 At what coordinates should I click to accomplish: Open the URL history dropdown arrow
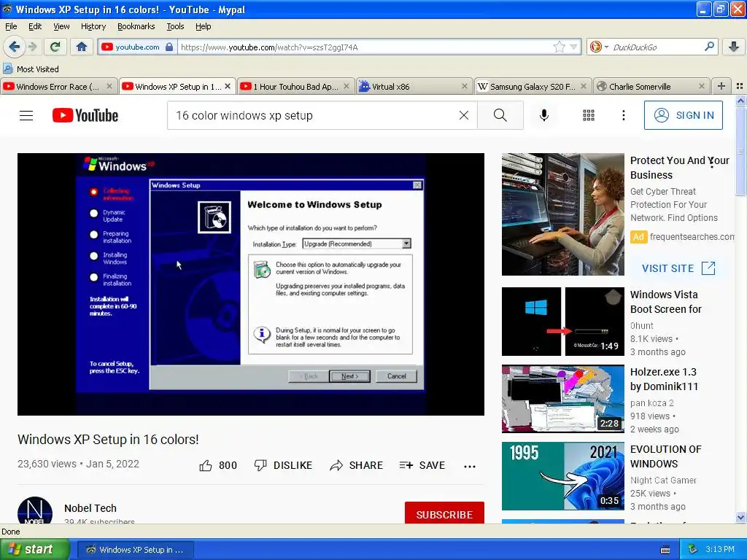[573, 47]
